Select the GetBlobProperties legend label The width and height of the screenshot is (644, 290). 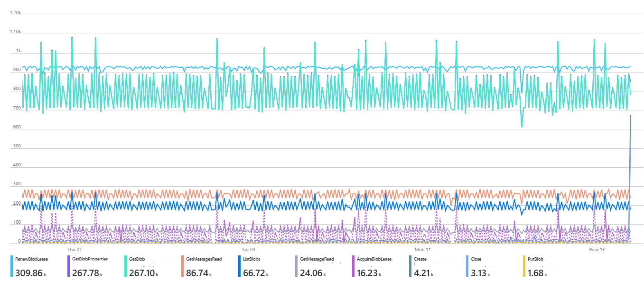coord(90,259)
